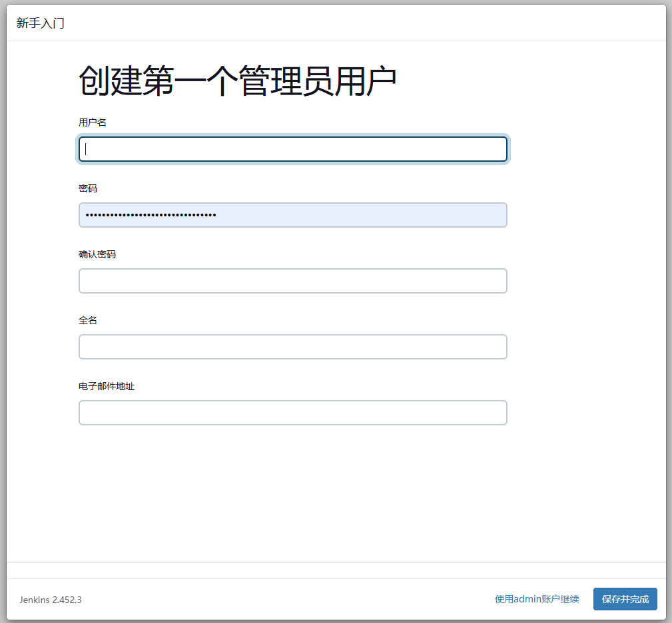The height and width of the screenshot is (623, 672).
Task: Click the 保存并完成 button
Action: pos(625,599)
